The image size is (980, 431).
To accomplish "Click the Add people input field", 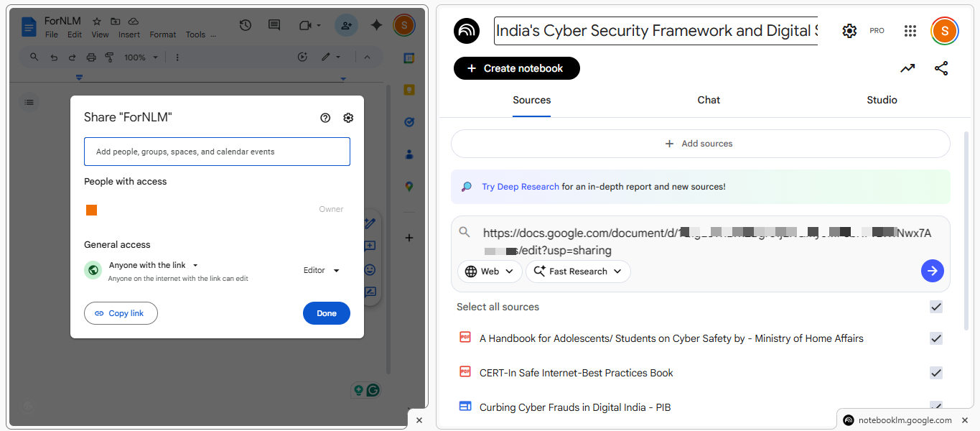I will click(x=217, y=152).
